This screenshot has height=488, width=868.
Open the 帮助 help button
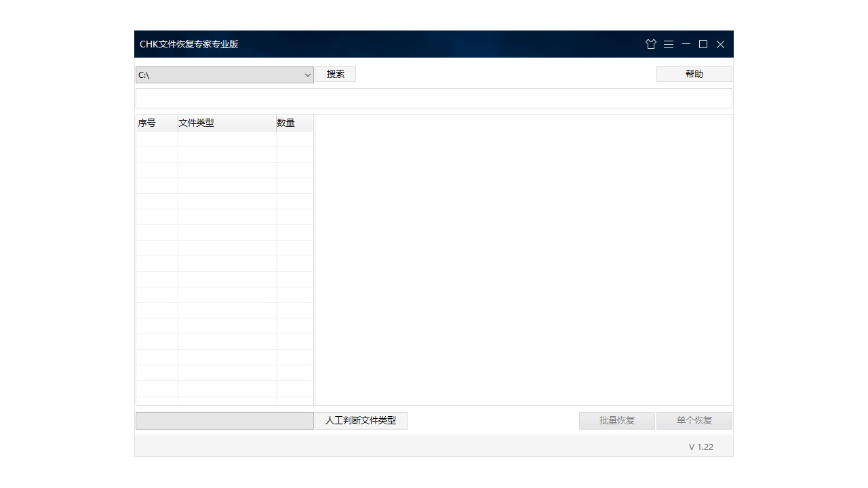tap(694, 74)
